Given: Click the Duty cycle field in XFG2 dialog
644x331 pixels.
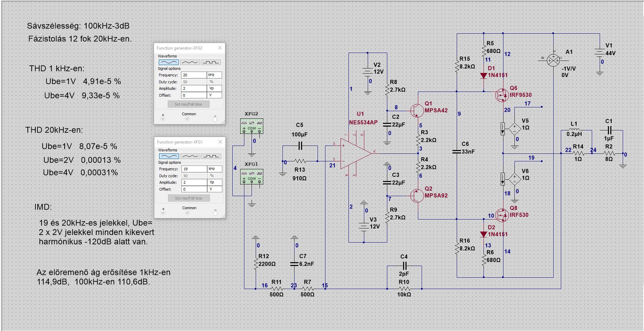Looking at the screenshot, I should coord(194,82).
